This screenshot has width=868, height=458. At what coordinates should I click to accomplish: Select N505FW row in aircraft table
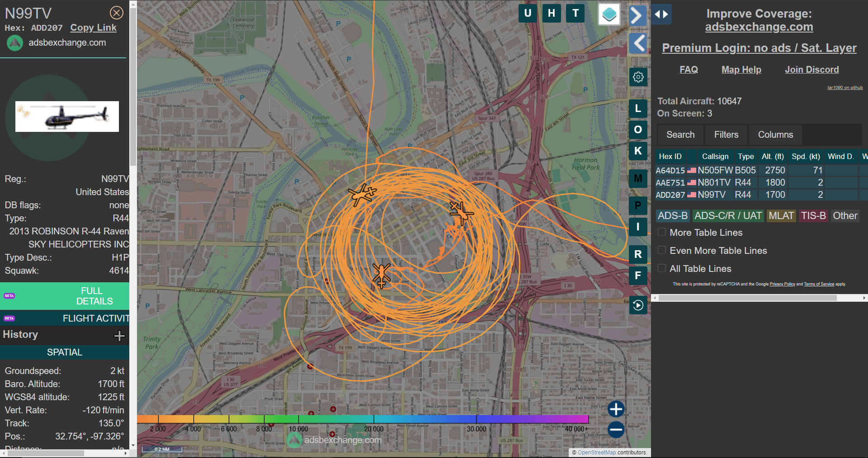tap(761, 170)
